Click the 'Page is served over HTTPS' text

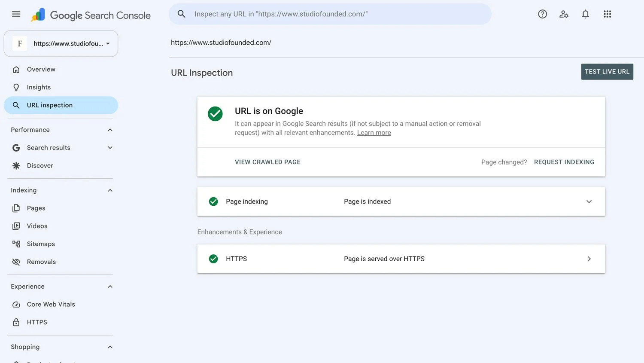click(x=384, y=259)
